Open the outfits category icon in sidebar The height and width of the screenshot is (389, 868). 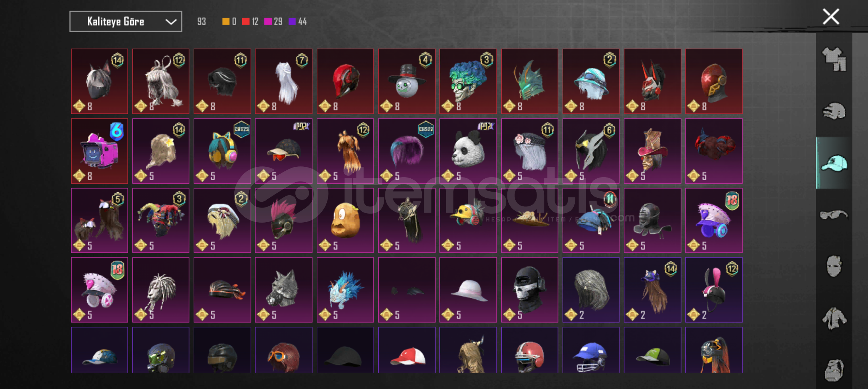click(x=834, y=59)
